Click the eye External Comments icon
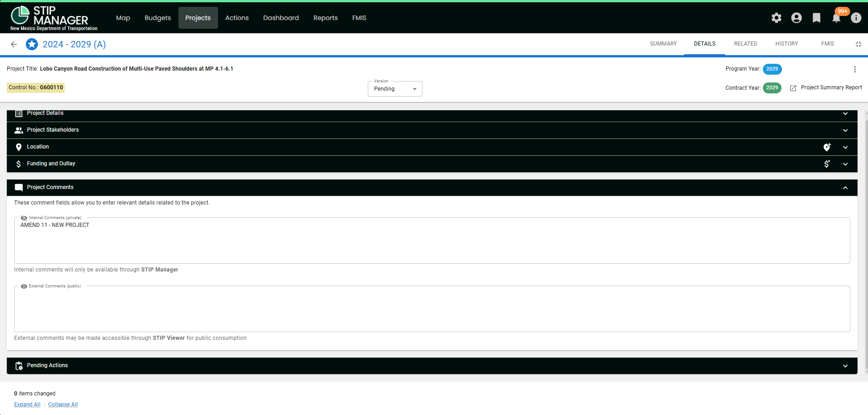Screen dimensions: 868x415 coord(24,286)
